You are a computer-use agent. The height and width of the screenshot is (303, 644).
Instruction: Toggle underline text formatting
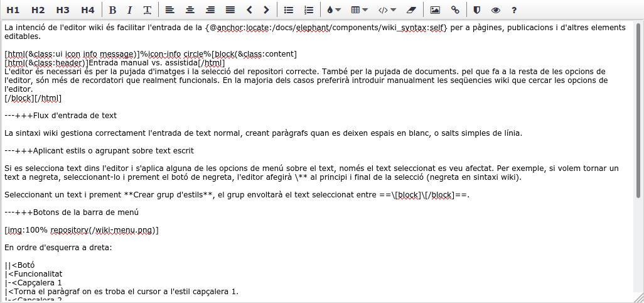147,10
